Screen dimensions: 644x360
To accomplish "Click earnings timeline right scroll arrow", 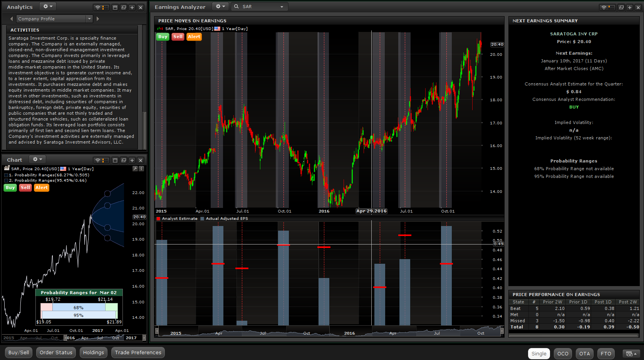I will tap(502, 331).
